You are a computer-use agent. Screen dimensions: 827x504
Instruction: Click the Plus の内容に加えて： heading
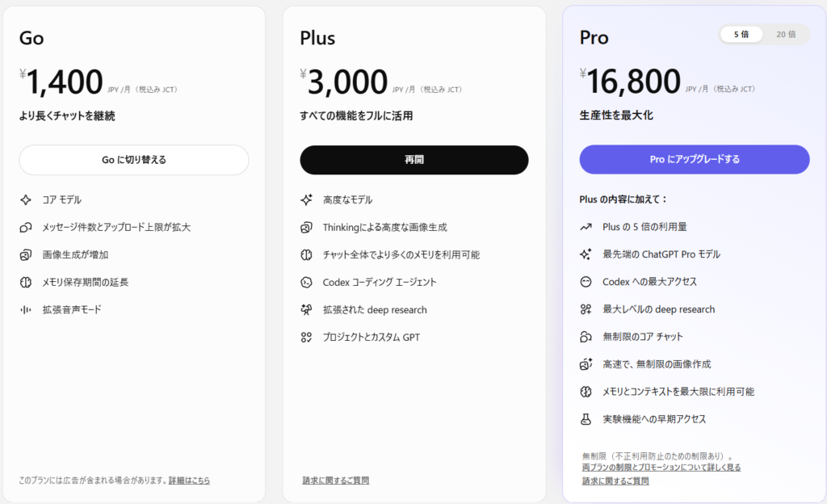[x=623, y=199]
